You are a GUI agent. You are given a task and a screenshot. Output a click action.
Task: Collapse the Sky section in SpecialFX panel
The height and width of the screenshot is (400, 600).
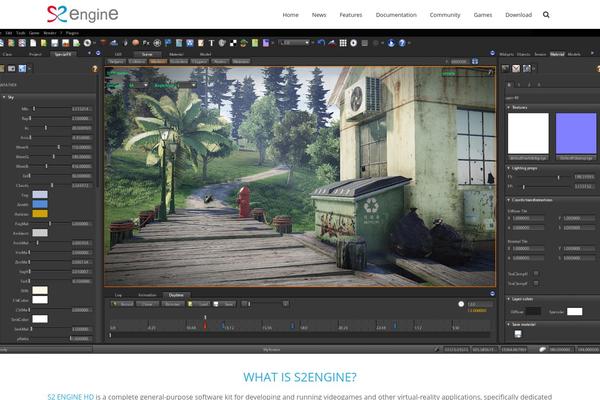(x=4, y=97)
